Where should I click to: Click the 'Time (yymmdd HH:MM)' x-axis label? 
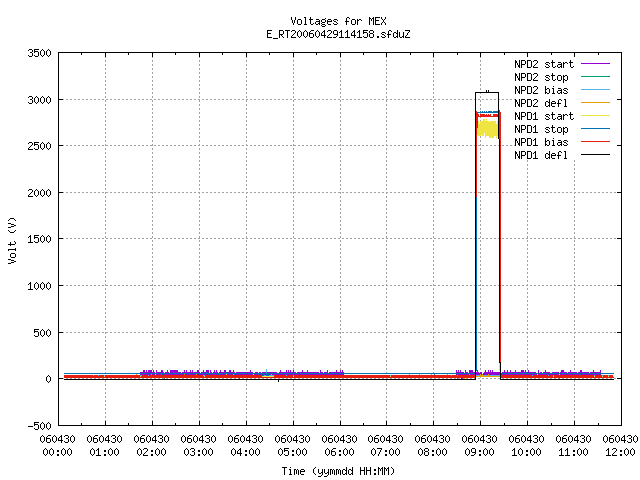pos(338,471)
